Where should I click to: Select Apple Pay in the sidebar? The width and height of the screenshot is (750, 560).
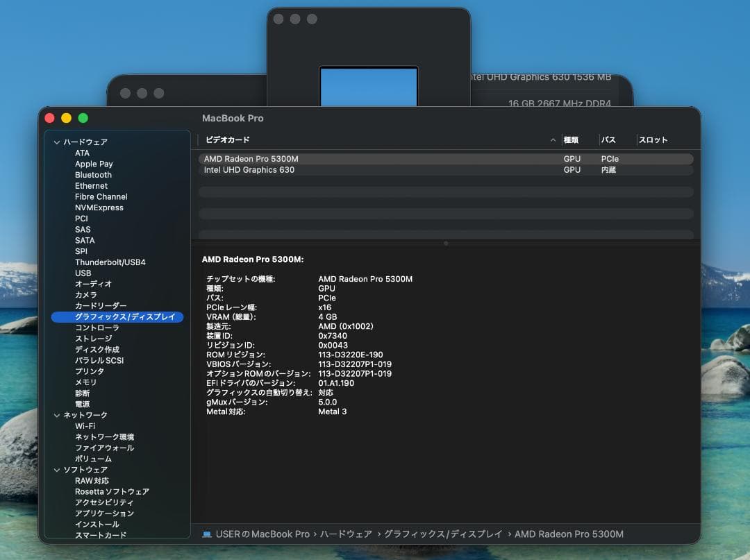point(94,164)
